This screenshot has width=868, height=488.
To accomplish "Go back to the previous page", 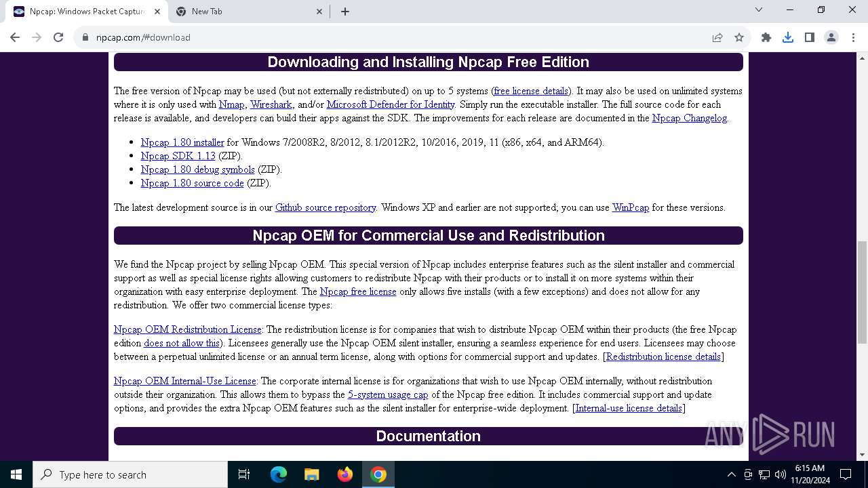I will [x=15, y=37].
